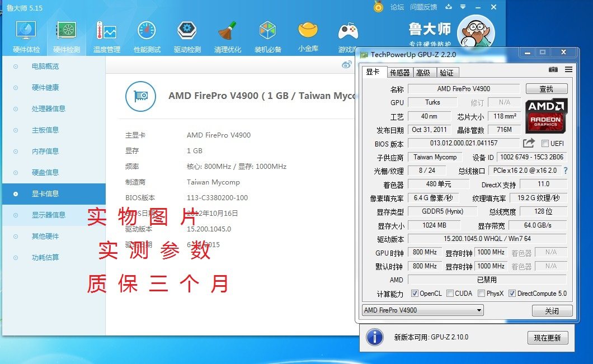Click BIOS version field 013.012.000.021.041157
The height and width of the screenshot is (364, 593).
click(464, 143)
